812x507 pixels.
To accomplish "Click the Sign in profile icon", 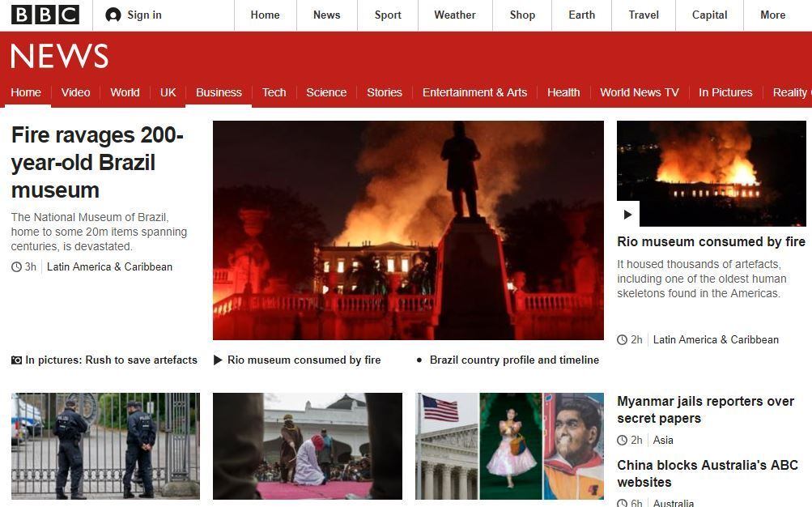I will (113, 15).
